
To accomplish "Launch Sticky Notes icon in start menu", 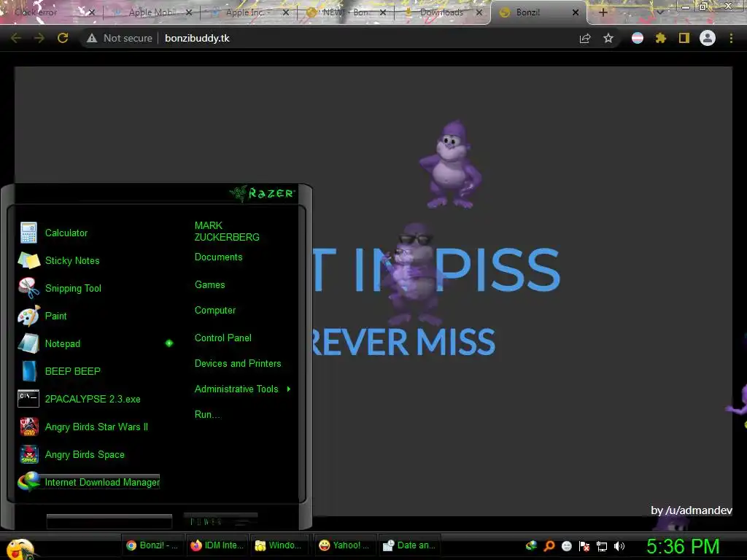I will [x=28, y=260].
